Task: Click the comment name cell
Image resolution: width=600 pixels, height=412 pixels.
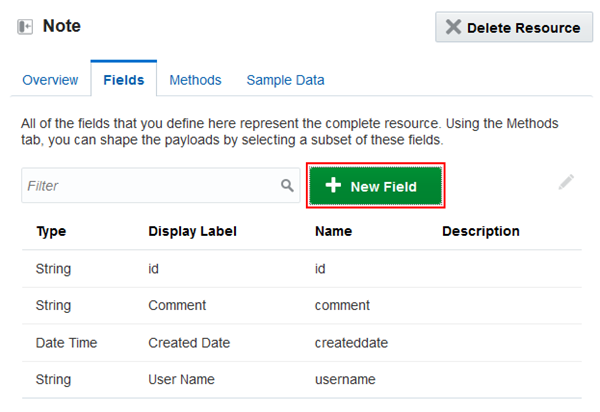Action: click(342, 305)
